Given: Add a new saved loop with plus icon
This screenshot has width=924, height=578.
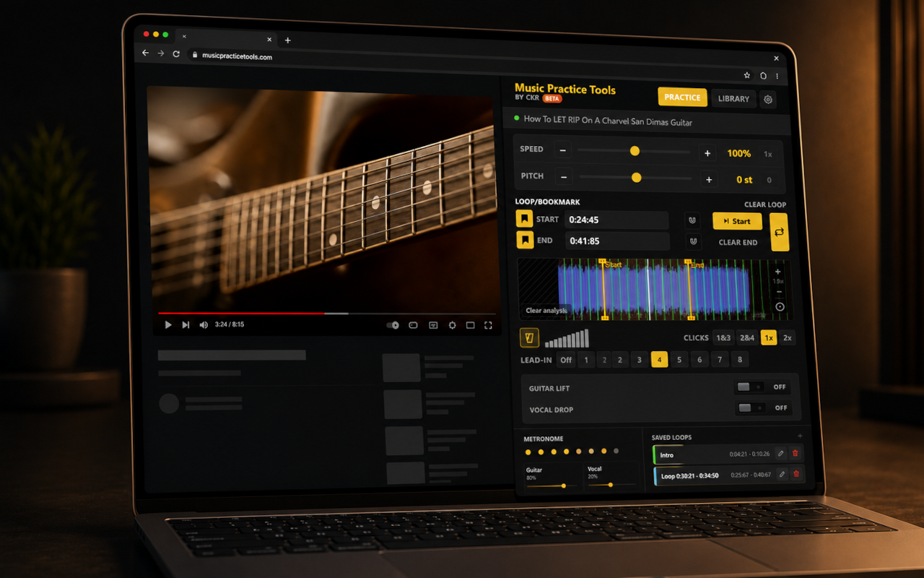Looking at the screenshot, I should pyautogui.click(x=800, y=436).
